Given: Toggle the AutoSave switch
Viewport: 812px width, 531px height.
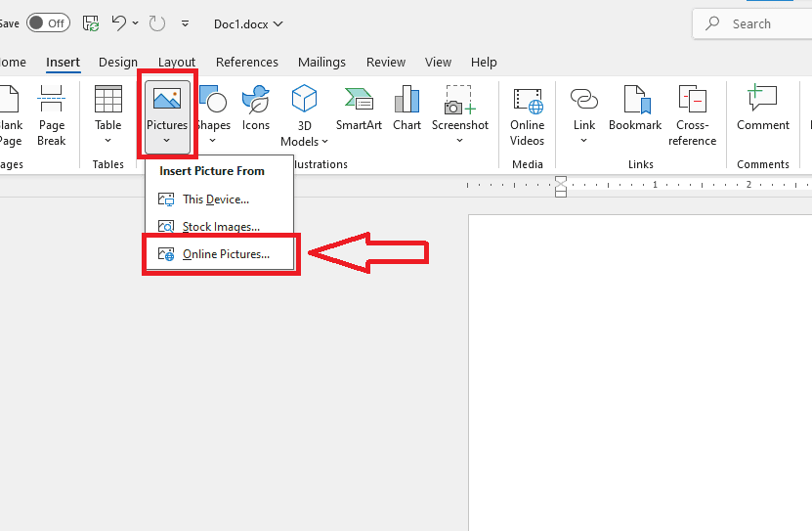Looking at the screenshot, I should pos(48,23).
